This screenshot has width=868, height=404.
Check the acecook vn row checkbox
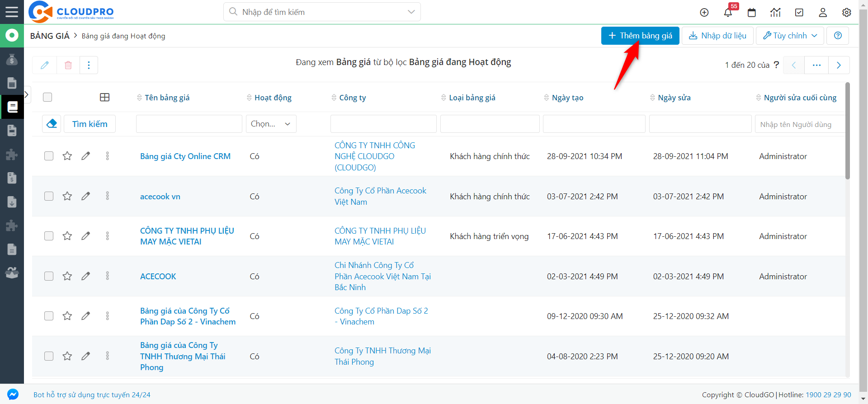click(x=49, y=196)
